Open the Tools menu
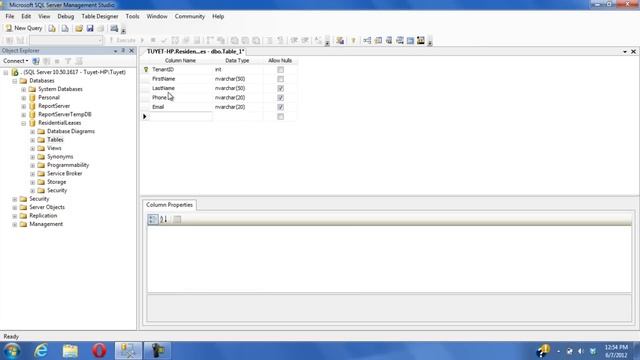The height and width of the screenshot is (360, 640). (x=132, y=16)
